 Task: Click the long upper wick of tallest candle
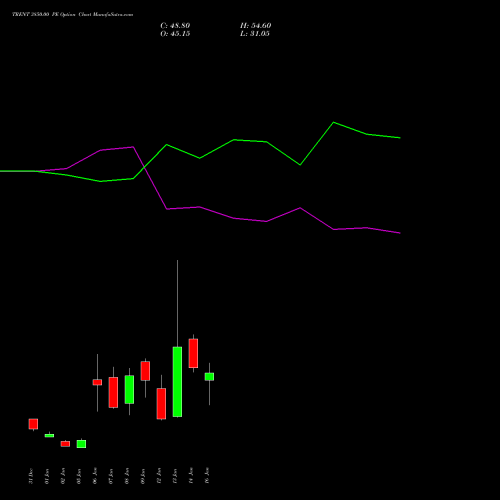point(177,303)
